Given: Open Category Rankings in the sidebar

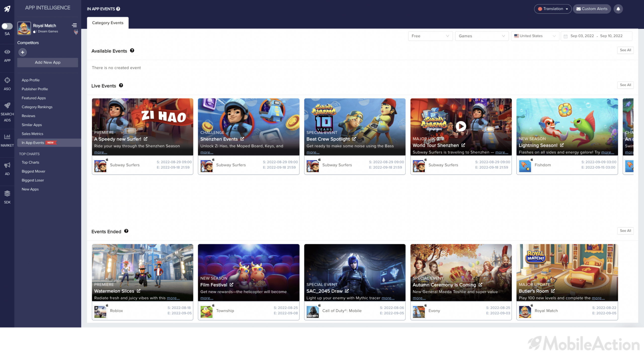Looking at the screenshot, I should 37,107.
